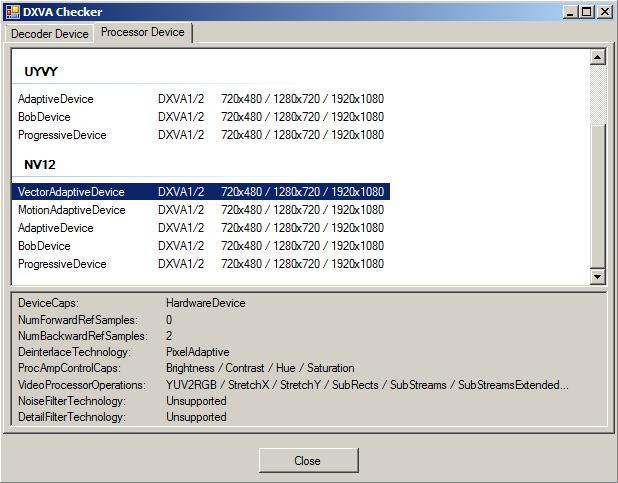618x483 pixels.
Task: Click the scrollbar up arrow
Action: coord(598,58)
